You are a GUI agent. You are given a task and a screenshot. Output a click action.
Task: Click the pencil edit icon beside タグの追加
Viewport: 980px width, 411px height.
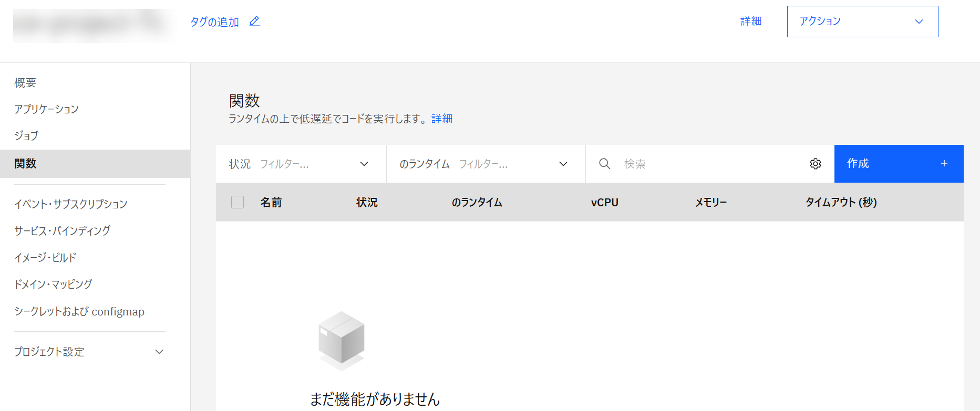pyautogui.click(x=255, y=22)
